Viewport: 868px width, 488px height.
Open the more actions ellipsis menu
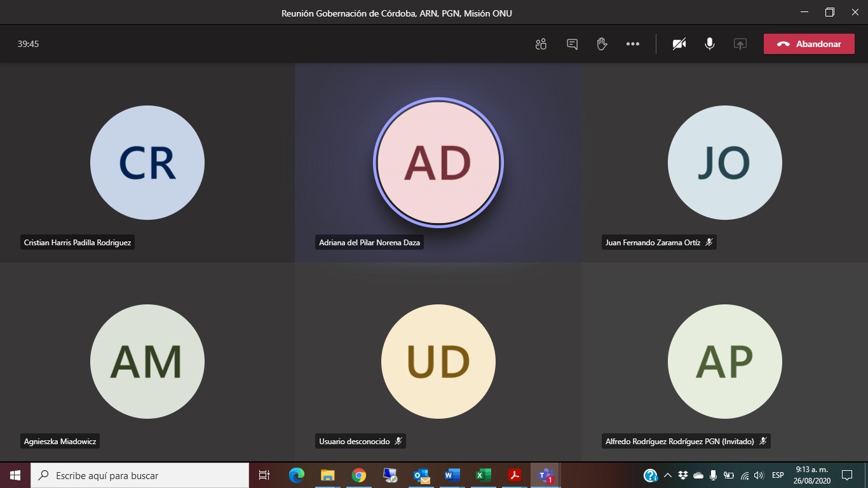coord(633,44)
